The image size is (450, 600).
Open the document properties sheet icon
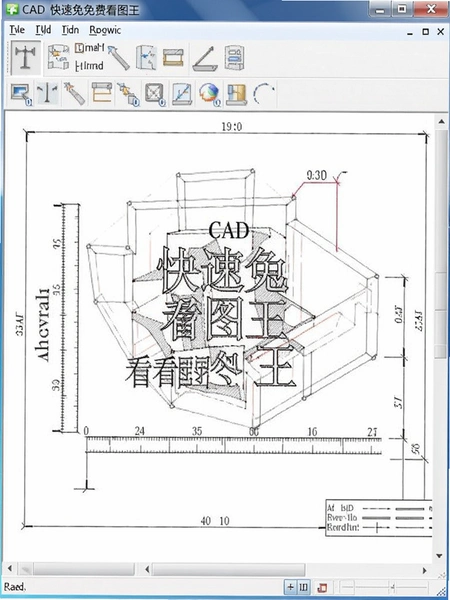234,57
